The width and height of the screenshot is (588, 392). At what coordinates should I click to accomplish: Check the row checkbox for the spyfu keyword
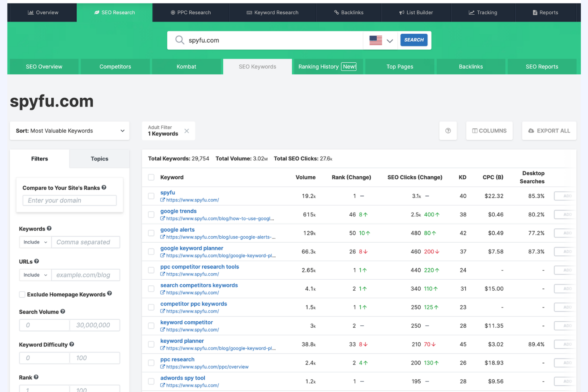pos(151,196)
